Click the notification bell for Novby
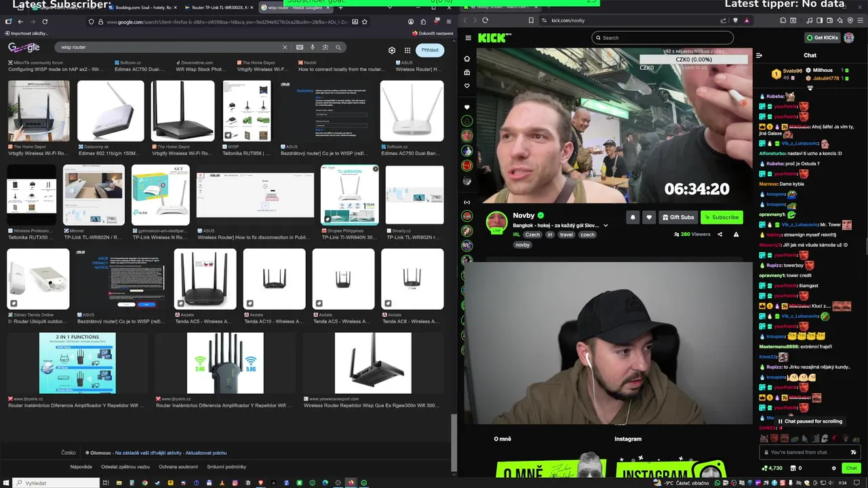Screen dimensions: 868x488 [633, 217]
